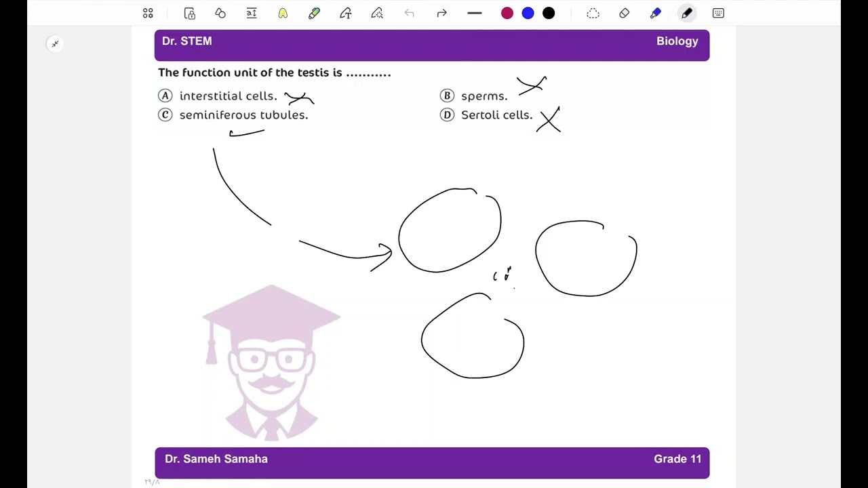Undo the last stroke
868x488 pixels.
[409, 13]
